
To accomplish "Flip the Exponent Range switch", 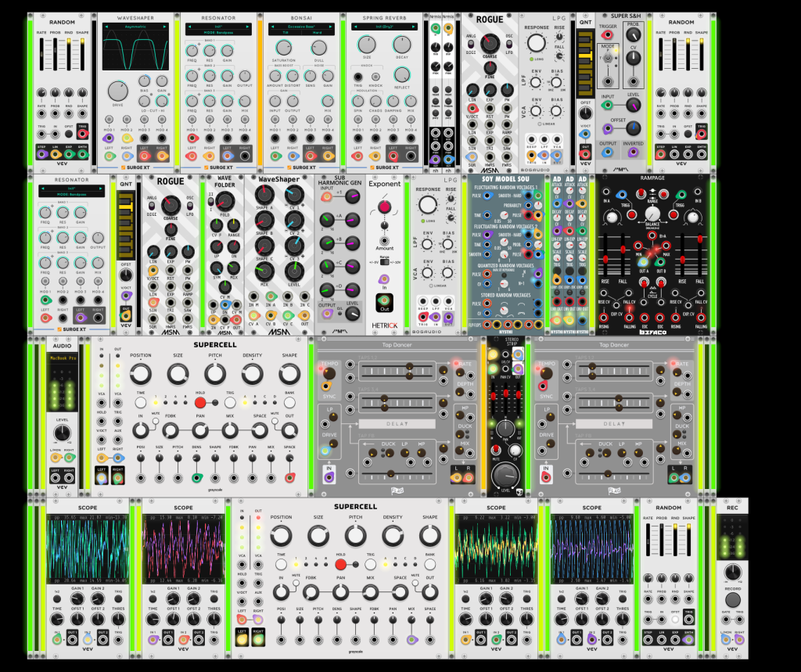I will point(385,262).
